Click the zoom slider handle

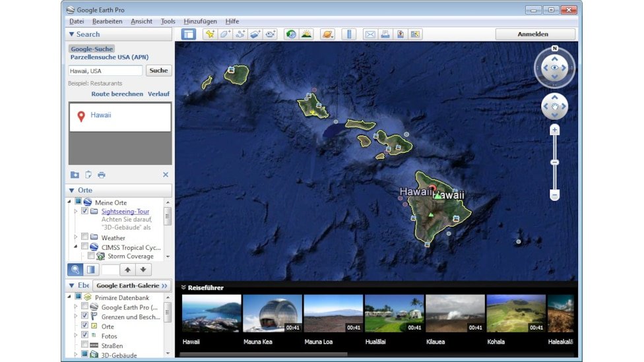click(554, 162)
